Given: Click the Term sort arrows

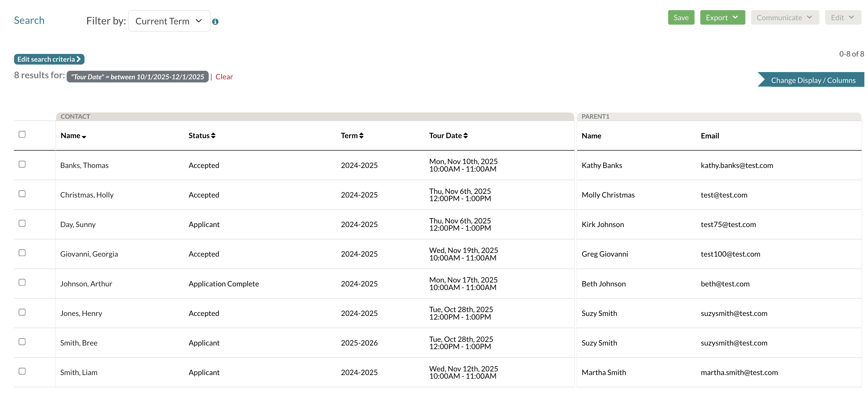Looking at the screenshot, I should [361, 136].
